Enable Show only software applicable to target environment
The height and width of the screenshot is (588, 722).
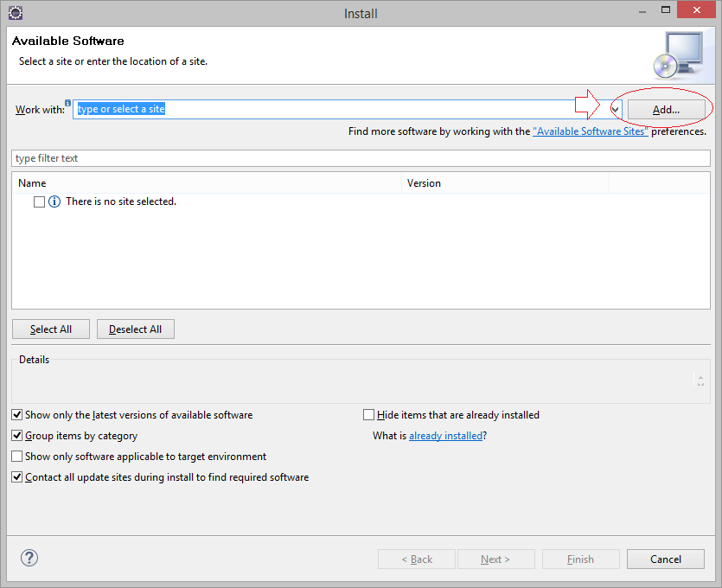point(17,457)
